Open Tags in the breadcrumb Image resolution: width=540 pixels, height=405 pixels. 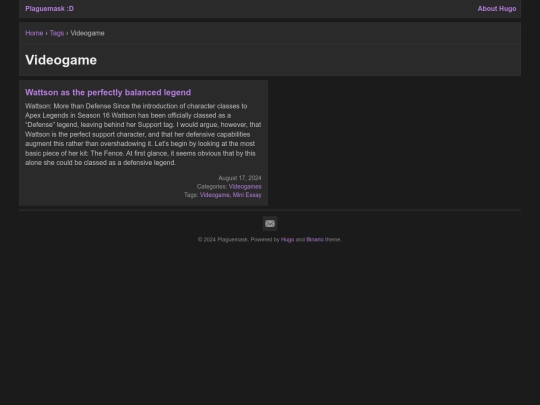pos(56,33)
